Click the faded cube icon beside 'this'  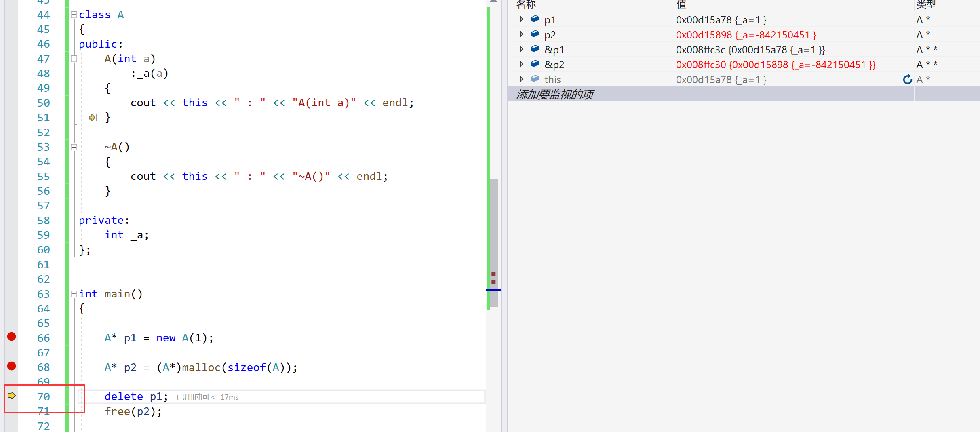[535, 79]
